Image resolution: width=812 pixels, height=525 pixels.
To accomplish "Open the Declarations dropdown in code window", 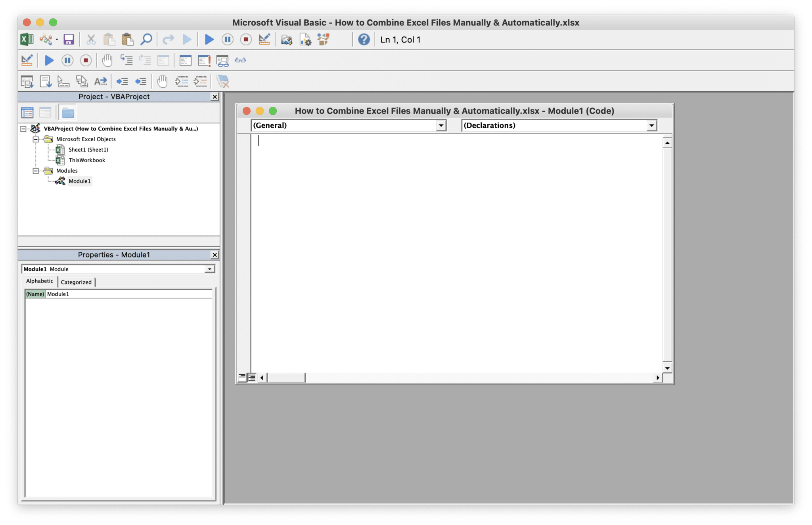I will click(x=652, y=125).
